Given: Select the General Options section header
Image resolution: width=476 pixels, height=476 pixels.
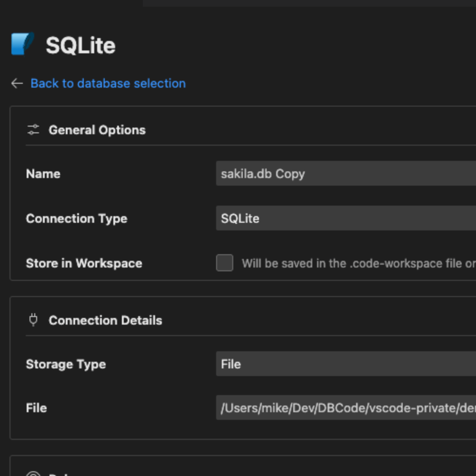Looking at the screenshot, I should pyautogui.click(x=97, y=130).
